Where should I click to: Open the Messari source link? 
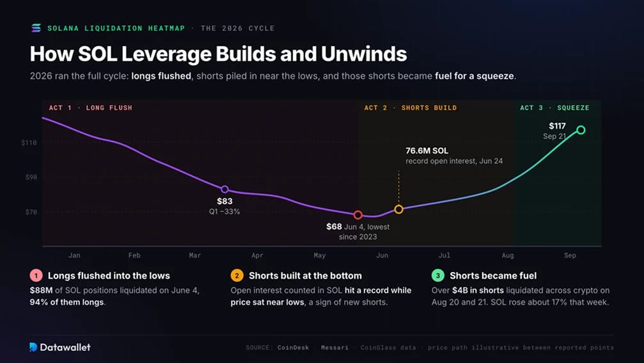tap(334, 348)
